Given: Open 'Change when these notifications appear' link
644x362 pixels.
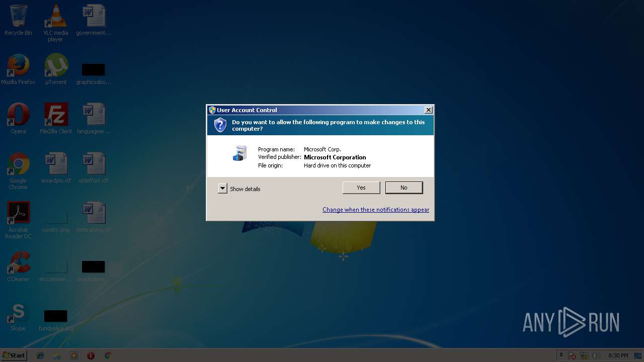Looking at the screenshot, I should (376, 210).
